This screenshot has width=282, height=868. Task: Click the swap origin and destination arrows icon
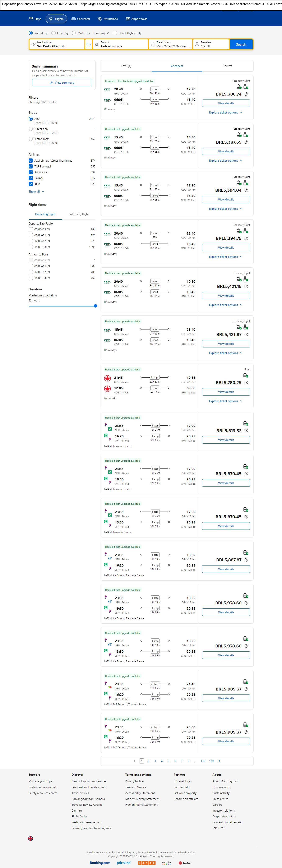click(89, 45)
